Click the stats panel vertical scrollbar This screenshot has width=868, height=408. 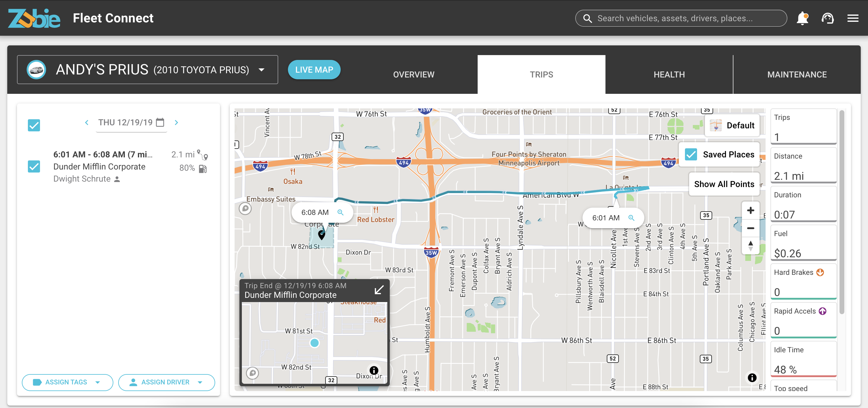point(841,212)
